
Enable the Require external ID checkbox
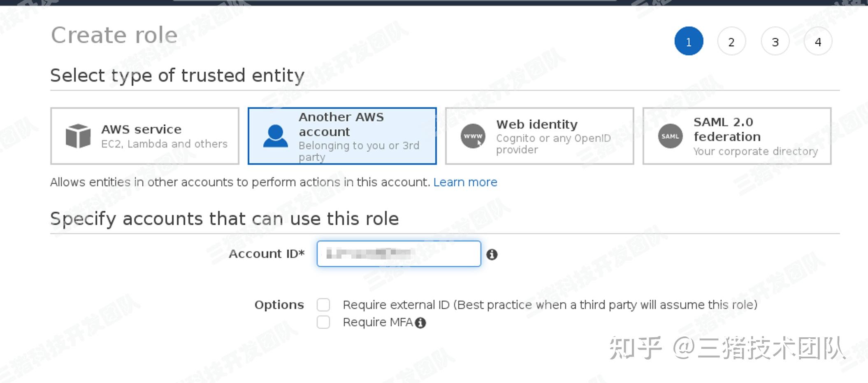point(324,305)
